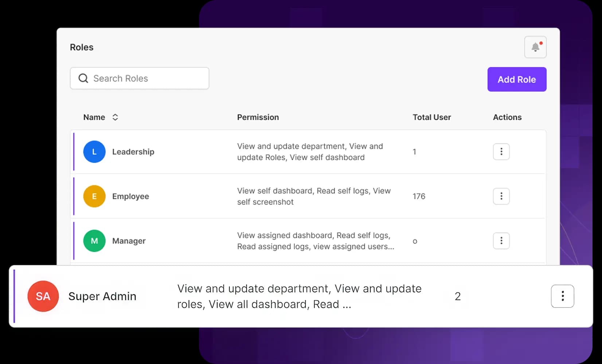Open actions menu for Leadership role

tap(501, 152)
